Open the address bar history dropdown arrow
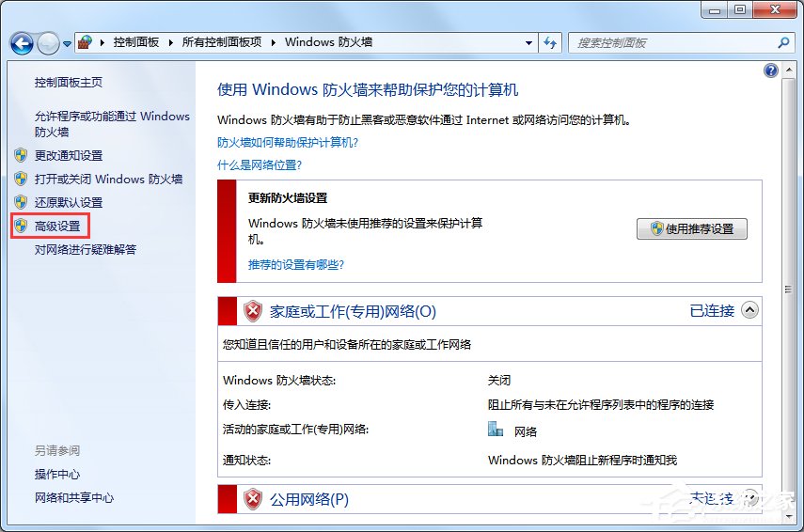The image size is (804, 532). point(528,42)
